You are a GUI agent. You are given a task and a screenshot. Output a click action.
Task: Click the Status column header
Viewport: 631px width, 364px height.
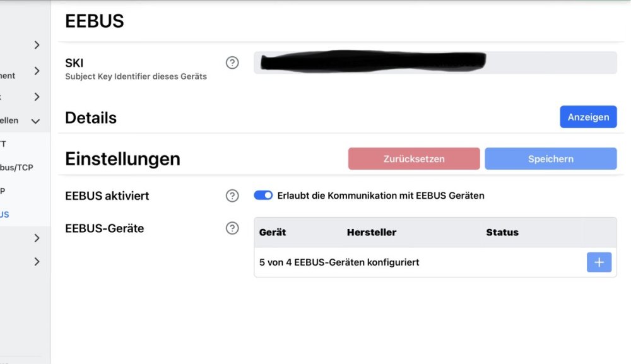(502, 232)
